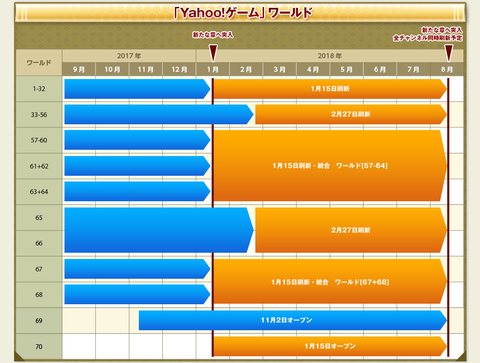Click the 2018年 year header
480x363 pixels.
point(330,56)
